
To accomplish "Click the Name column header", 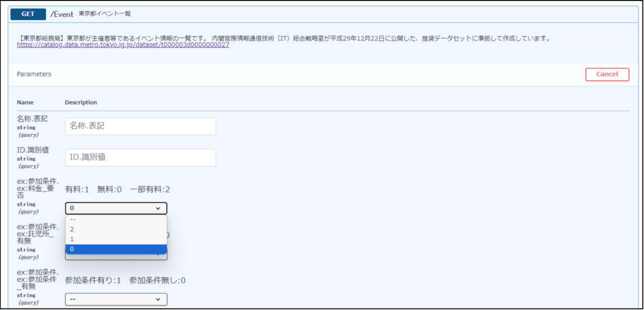I will pos(25,102).
